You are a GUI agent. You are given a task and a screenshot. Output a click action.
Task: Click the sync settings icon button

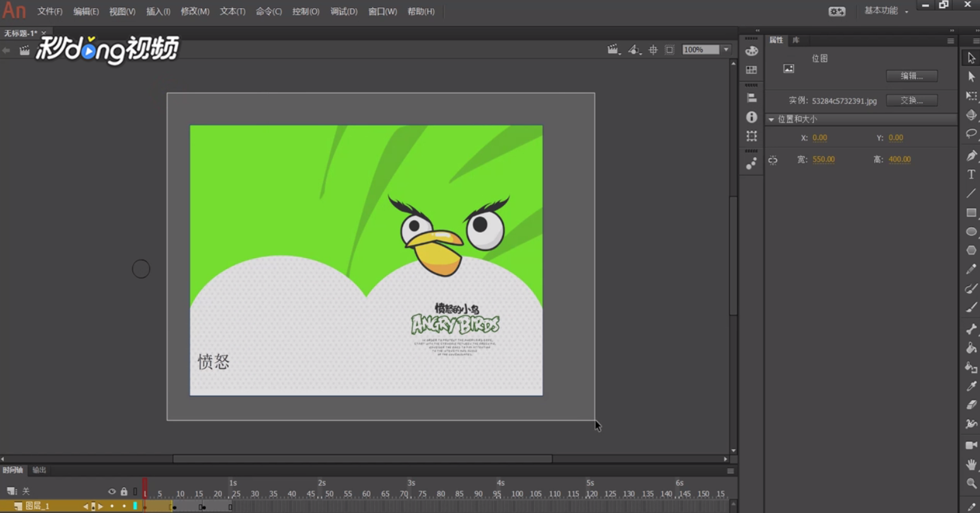tap(837, 11)
